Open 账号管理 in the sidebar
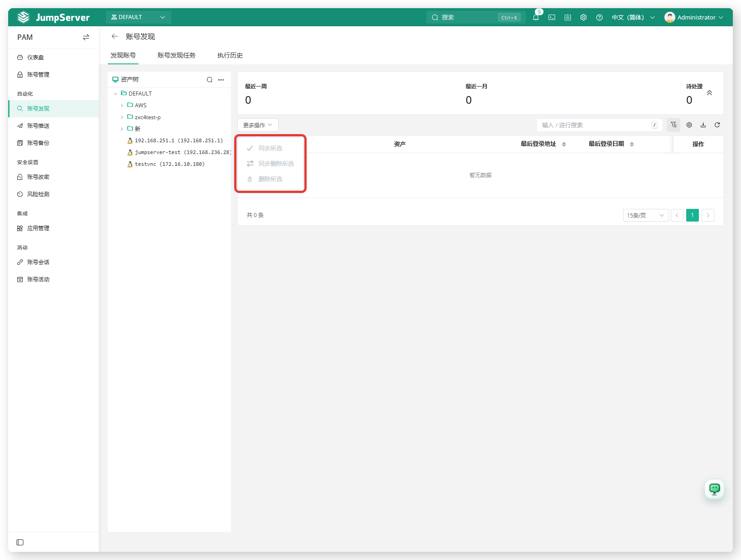741x560 pixels. point(53,75)
